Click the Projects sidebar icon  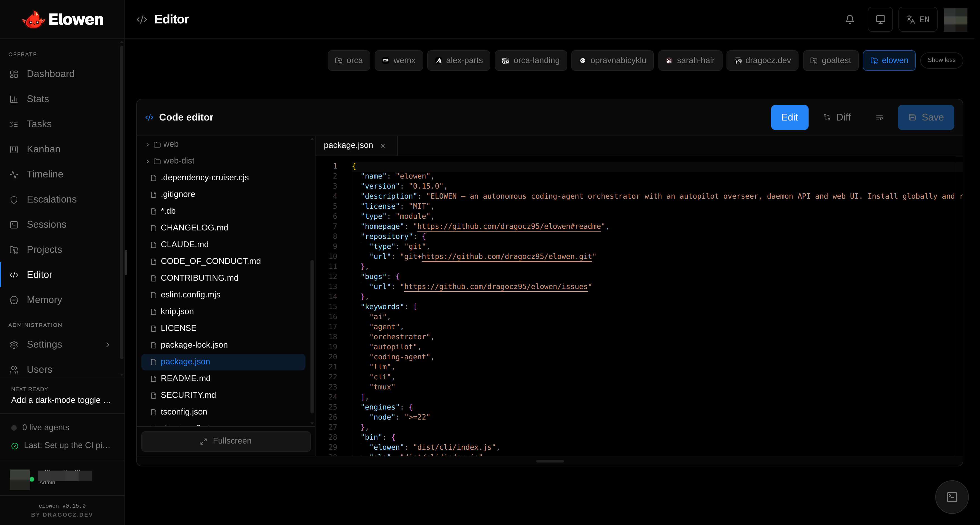(x=14, y=250)
